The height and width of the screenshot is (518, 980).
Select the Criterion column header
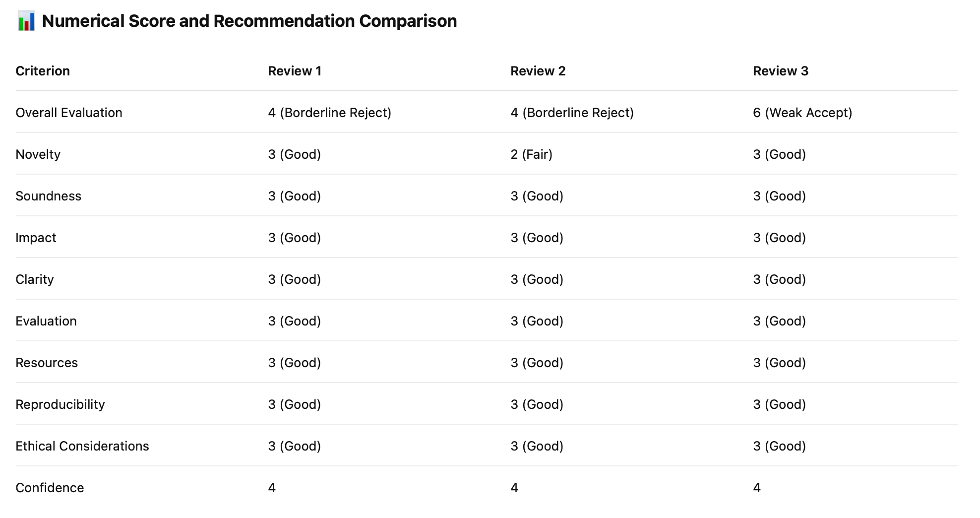pos(43,71)
